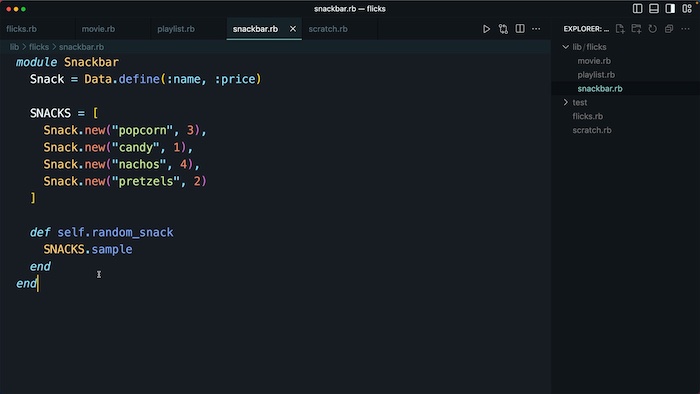
Task: Switch to the scratch.rb tab
Action: point(328,29)
